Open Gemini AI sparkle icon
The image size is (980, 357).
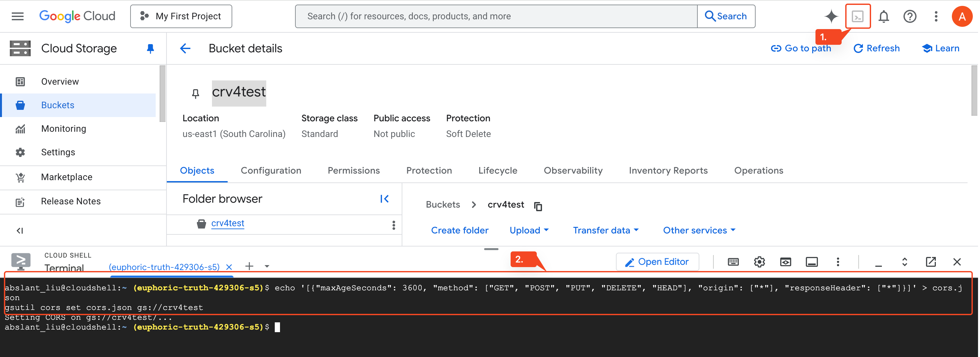pyautogui.click(x=831, y=16)
